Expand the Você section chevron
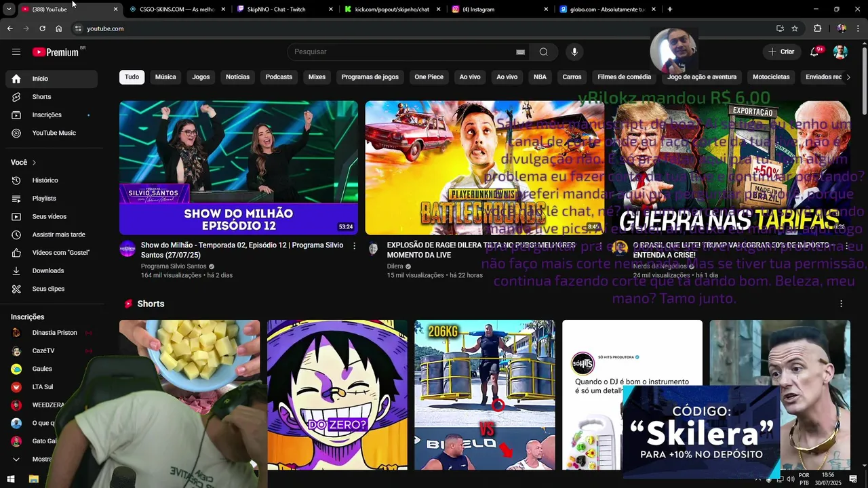Image resolution: width=868 pixels, height=488 pixels. coord(34,163)
